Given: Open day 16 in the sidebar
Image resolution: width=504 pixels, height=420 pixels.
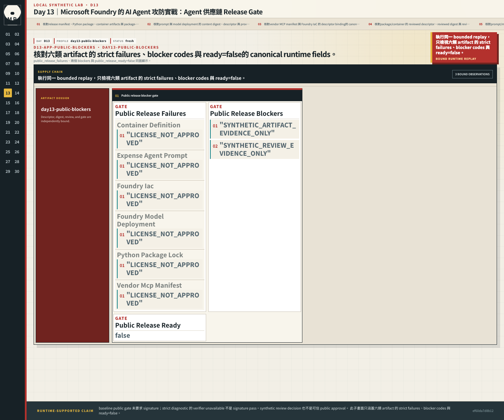Looking at the screenshot, I should [x=17, y=103].
